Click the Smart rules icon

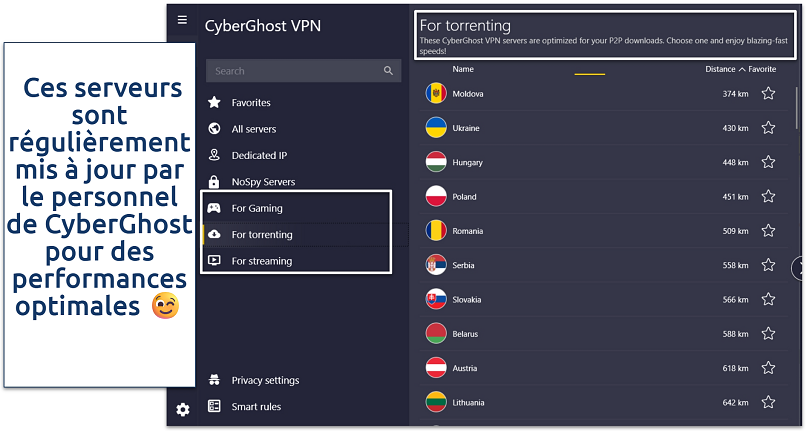tap(213, 406)
